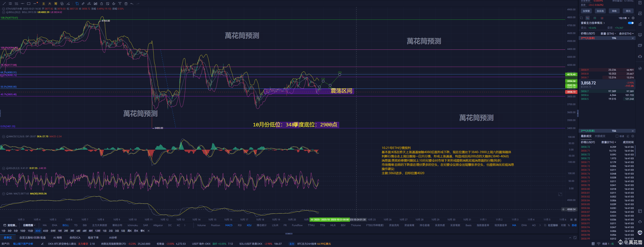This screenshot has height=247, width=644.
Task: Click the 加自选 add to watchlist button
Action: click(600, 11)
